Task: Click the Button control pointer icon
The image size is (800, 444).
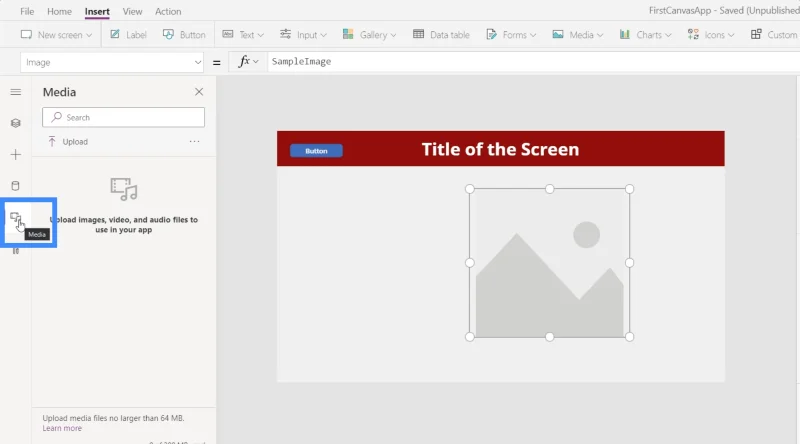Action: coord(168,34)
